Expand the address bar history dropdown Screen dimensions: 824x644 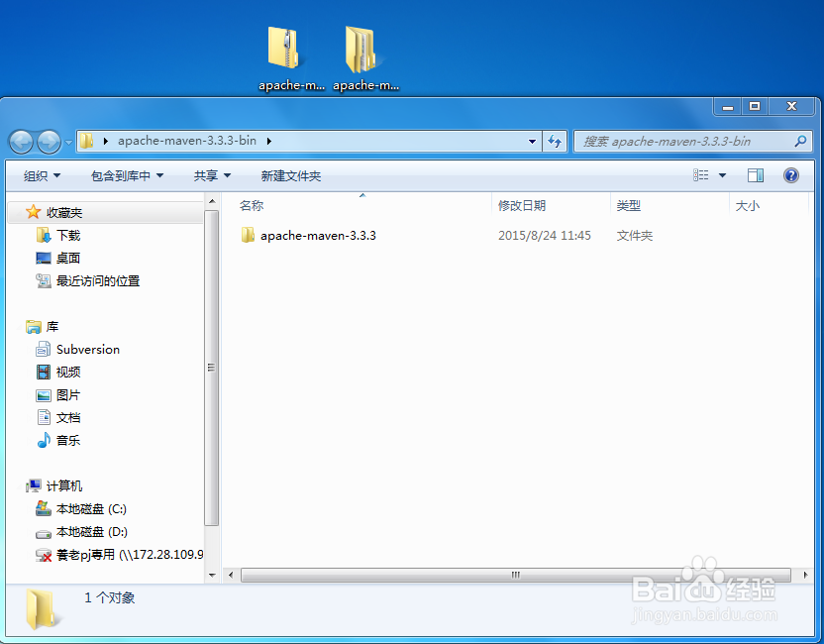point(532,141)
